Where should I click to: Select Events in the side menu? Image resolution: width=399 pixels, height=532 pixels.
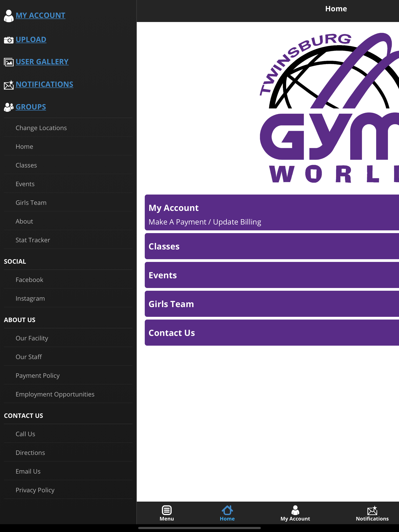coord(68,184)
